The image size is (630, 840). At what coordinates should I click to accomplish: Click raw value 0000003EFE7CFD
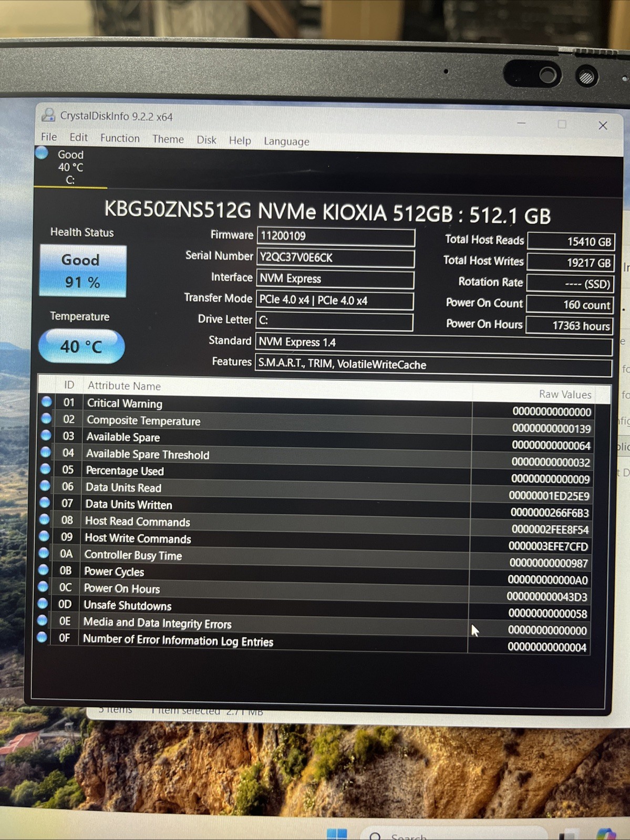click(x=548, y=546)
